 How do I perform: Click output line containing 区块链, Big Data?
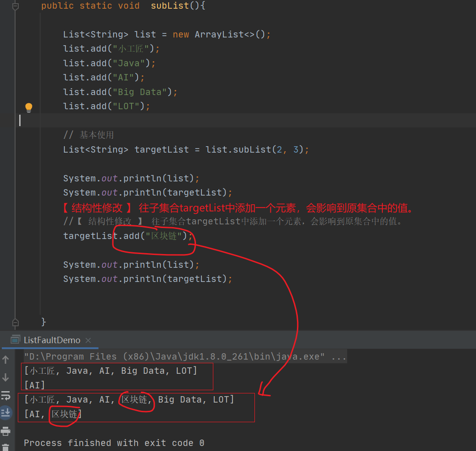[129, 400]
